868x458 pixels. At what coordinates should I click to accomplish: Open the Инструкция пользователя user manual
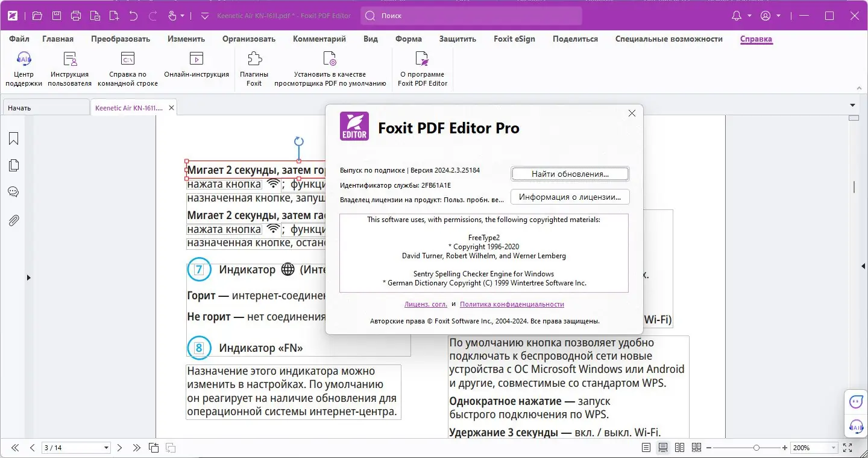[68, 66]
